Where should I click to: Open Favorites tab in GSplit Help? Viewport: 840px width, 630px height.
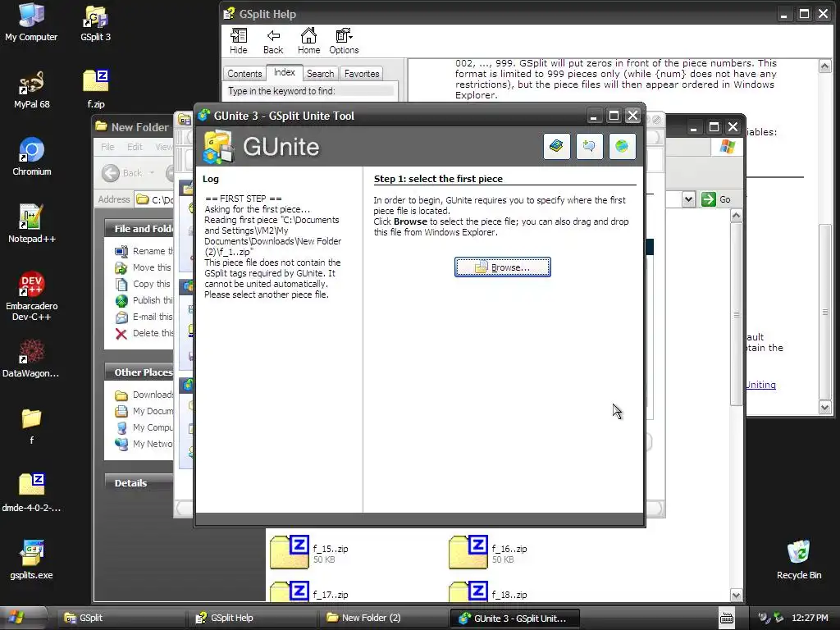pos(362,73)
